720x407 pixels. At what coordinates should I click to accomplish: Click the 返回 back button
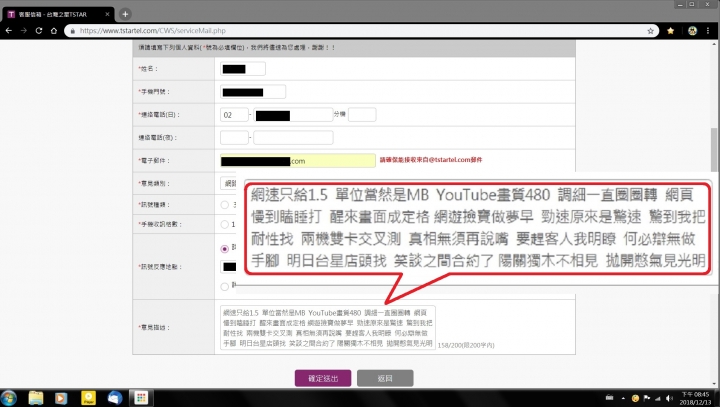click(385, 378)
